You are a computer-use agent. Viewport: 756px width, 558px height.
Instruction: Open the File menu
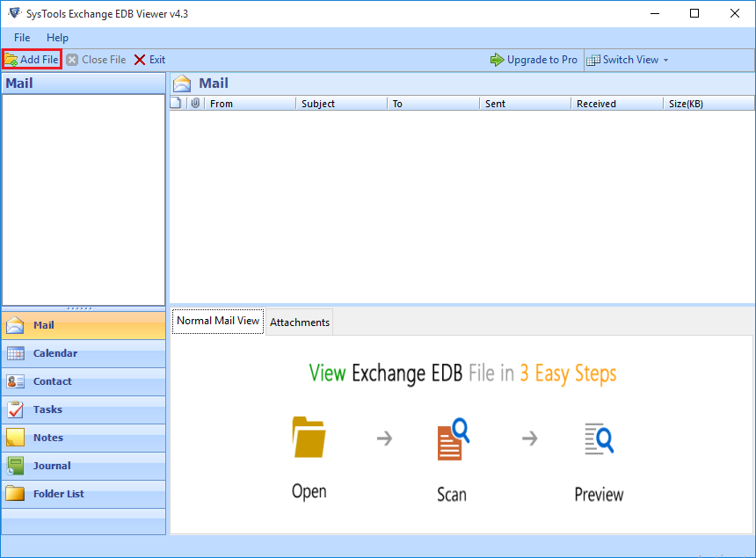[x=22, y=38]
